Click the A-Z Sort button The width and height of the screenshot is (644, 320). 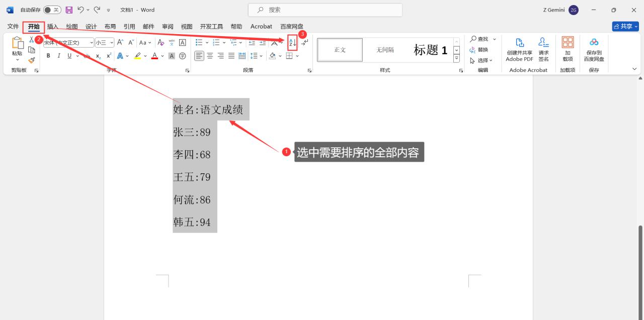click(292, 43)
